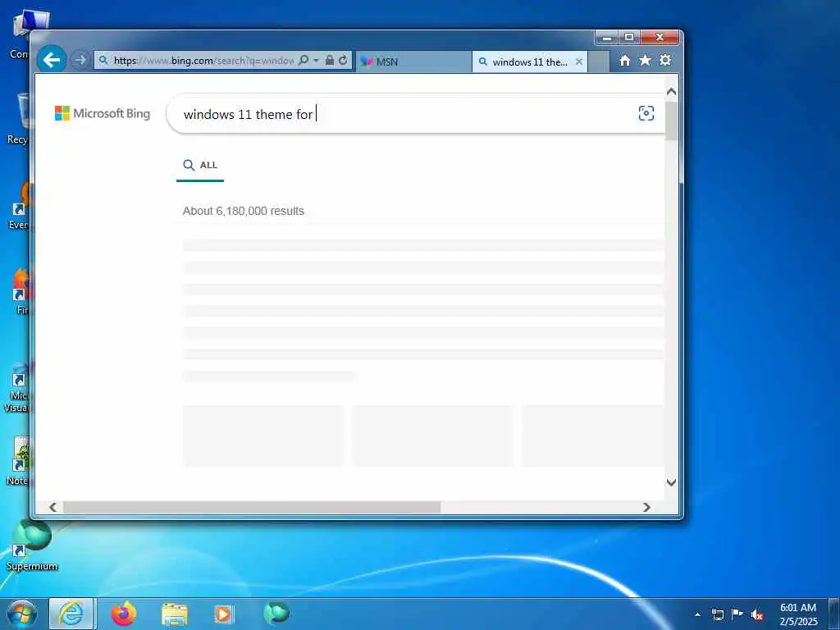
Task: Close the windows 11 theme tab
Action: point(578,62)
